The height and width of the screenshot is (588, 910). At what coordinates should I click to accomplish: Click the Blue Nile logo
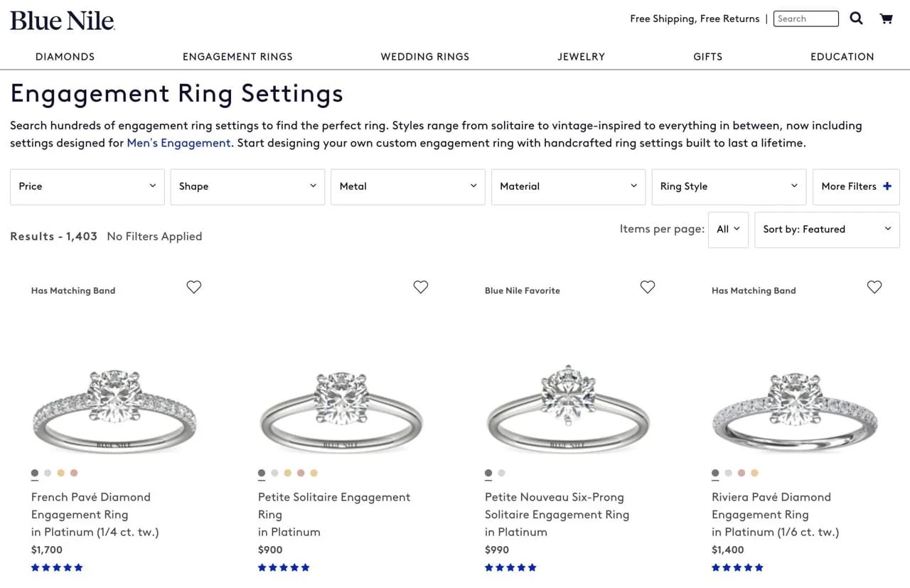pyautogui.click(x=63, y=20)
